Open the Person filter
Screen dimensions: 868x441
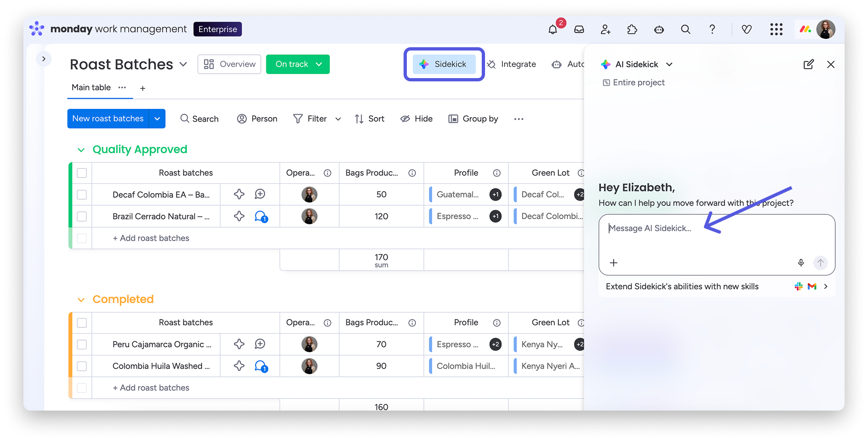point(257,119)
